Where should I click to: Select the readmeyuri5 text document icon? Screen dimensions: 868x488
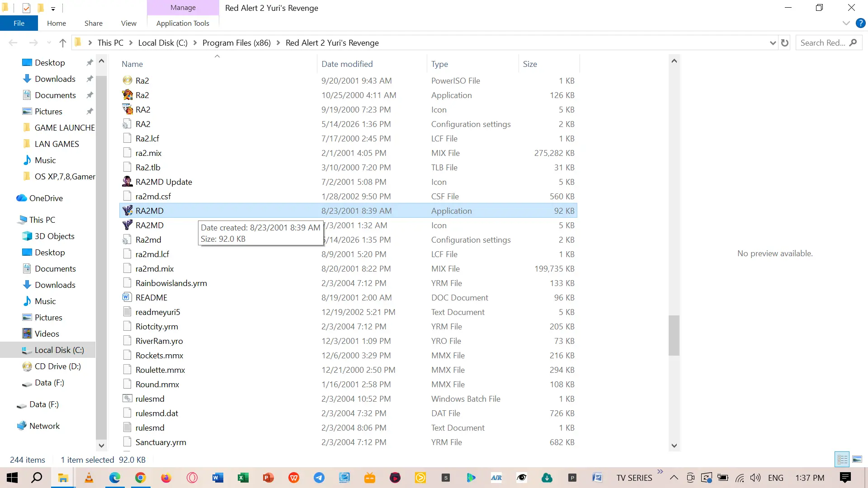127,312
